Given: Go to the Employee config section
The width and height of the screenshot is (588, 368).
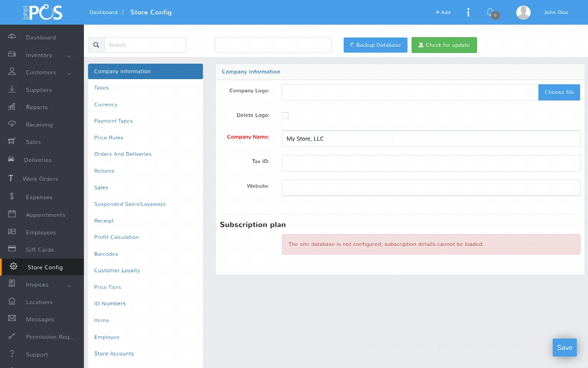Looking at the screenshot, I should pyautogui.click(x=107, y=337).
